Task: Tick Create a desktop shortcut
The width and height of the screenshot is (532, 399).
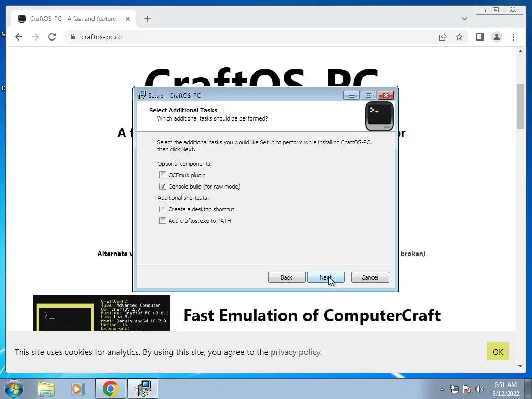Action: 163,209
